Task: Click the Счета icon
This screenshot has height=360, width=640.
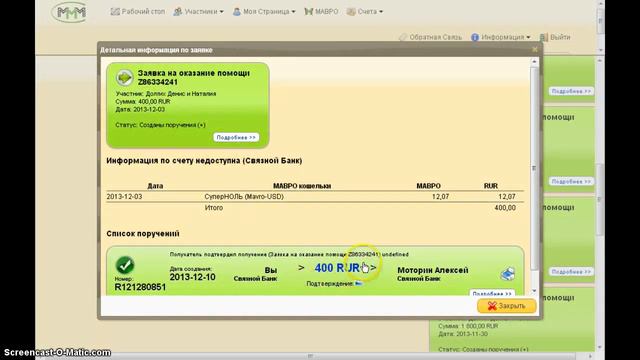Action: [351, 11]
